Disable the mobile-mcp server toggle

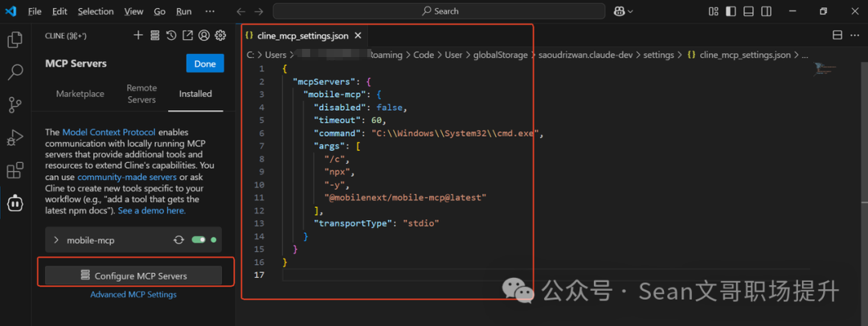[199, 240]
